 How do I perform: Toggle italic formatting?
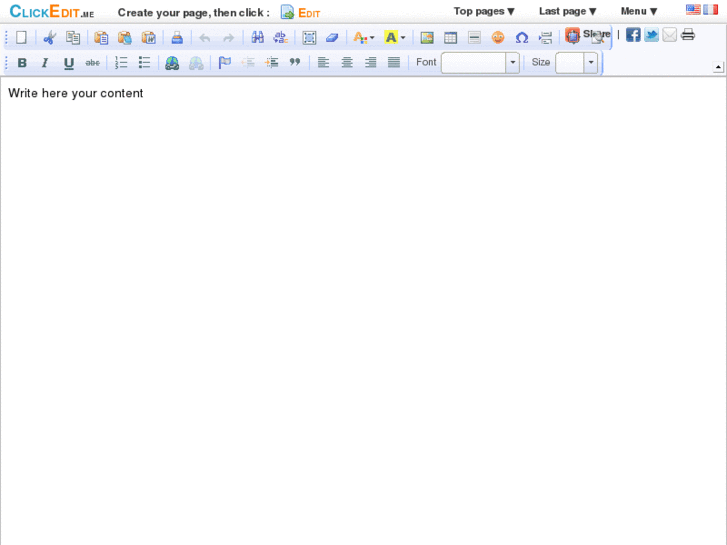45,63
